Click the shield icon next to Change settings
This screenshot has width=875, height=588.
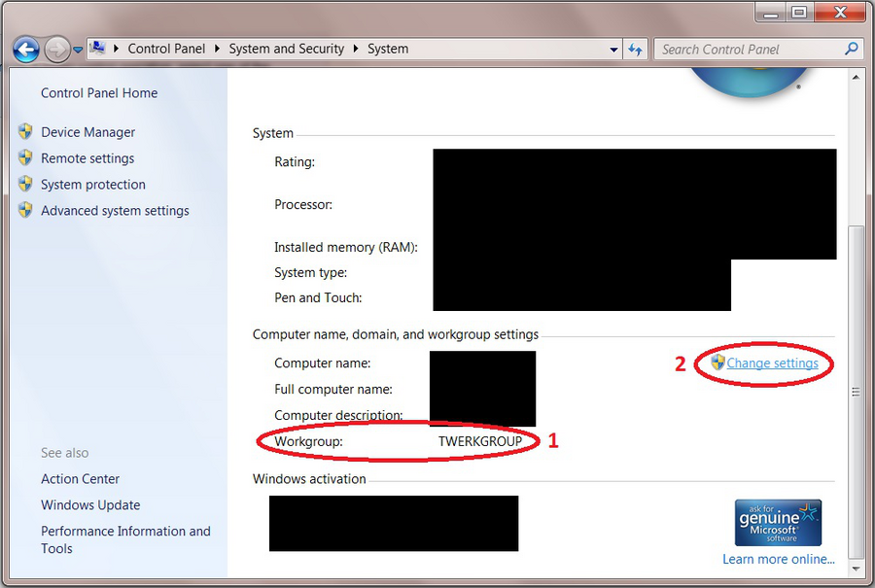coord(717,363)
